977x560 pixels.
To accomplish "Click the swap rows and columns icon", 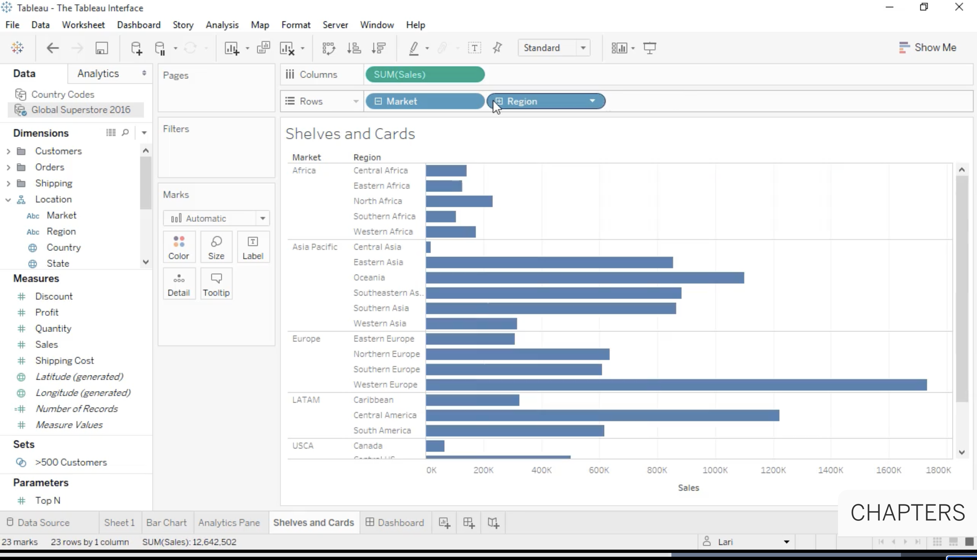I will pos(328,48).
